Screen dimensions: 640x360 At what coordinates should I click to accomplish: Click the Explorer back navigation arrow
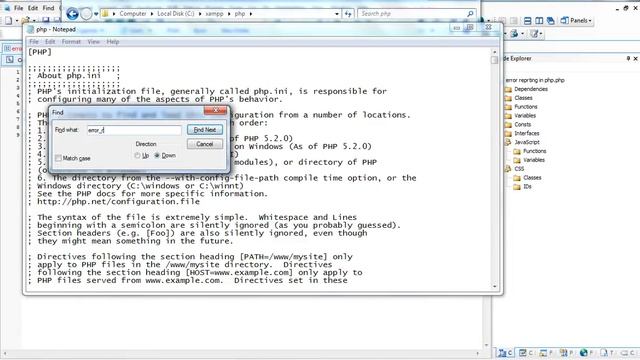(72, 14)
